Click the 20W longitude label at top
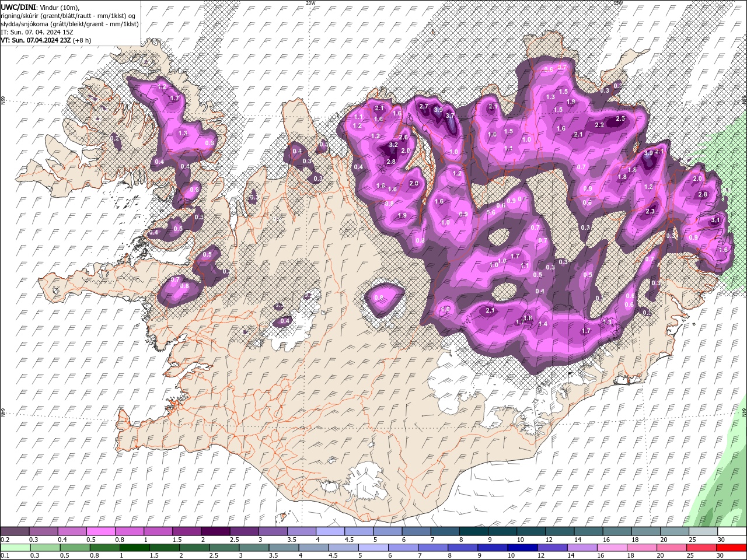The image size is (747, 560). click(310, 3)
